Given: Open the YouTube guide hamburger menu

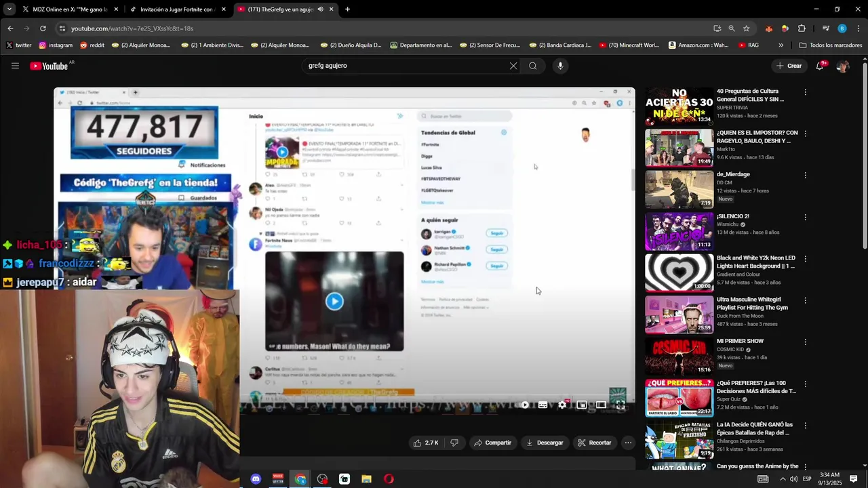Looking at the screenshot, I should pos(15,66).
